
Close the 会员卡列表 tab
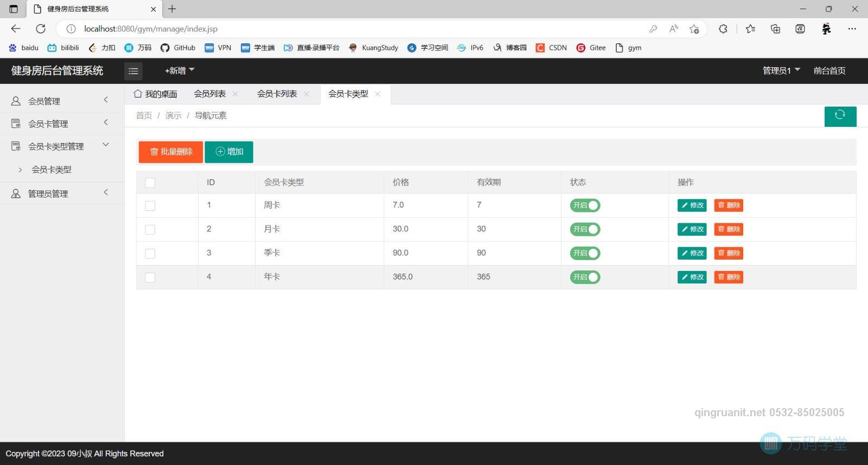click(x=307, y=94)
